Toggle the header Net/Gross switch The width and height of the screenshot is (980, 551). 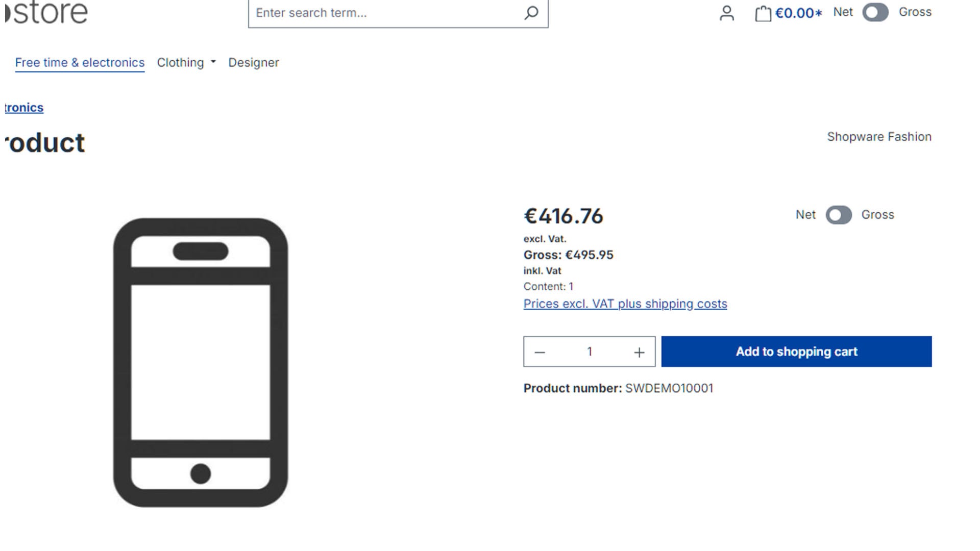pos(875,12)
